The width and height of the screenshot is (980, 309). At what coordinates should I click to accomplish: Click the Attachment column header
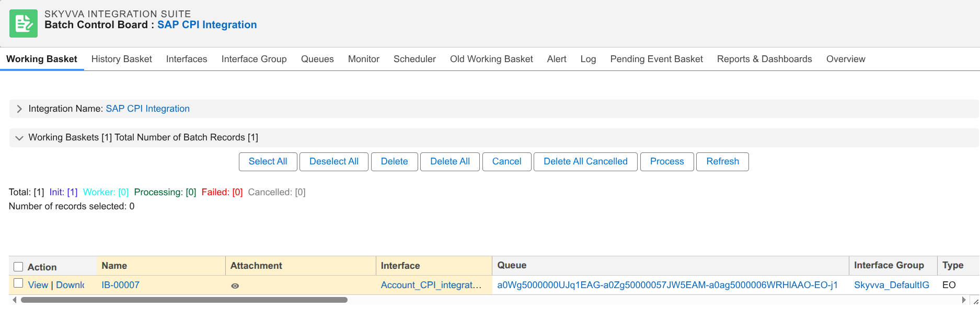point(301,266)
